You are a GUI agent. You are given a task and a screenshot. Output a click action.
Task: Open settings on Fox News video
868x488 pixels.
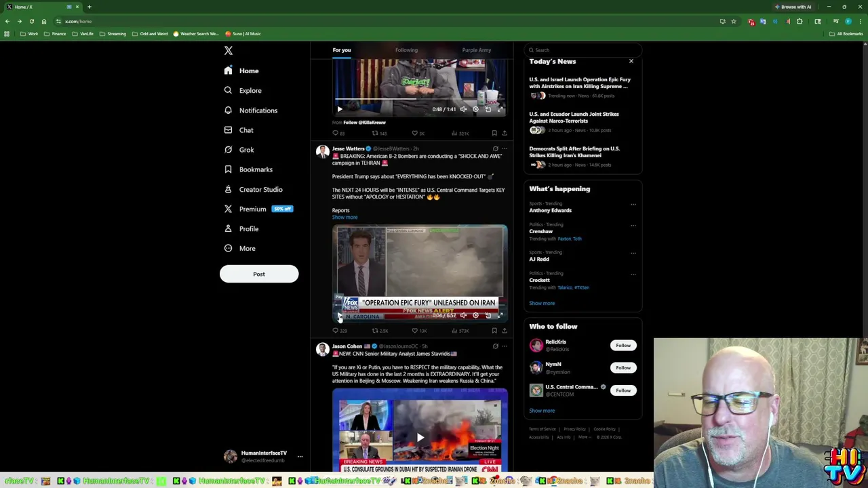pos(475,315)
